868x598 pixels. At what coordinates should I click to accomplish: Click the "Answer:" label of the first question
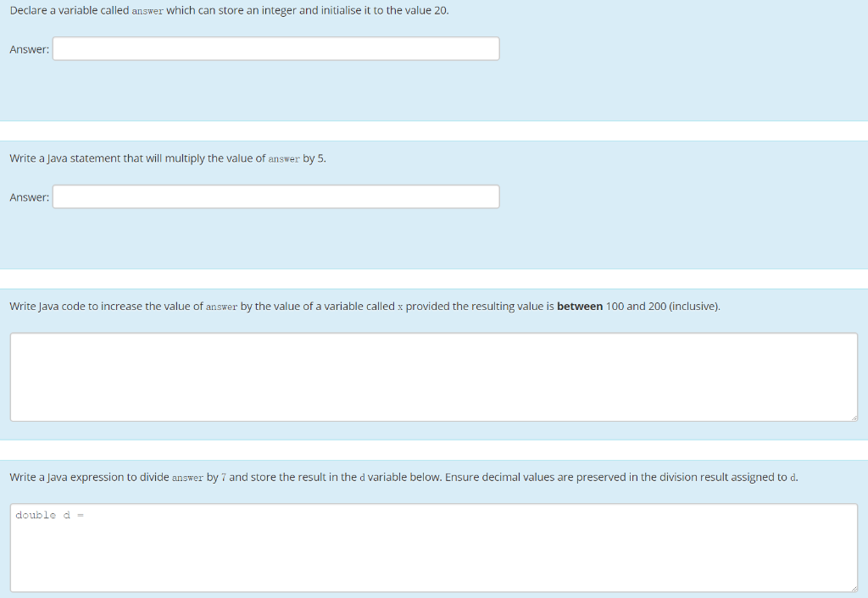click(x=30, y=49)
